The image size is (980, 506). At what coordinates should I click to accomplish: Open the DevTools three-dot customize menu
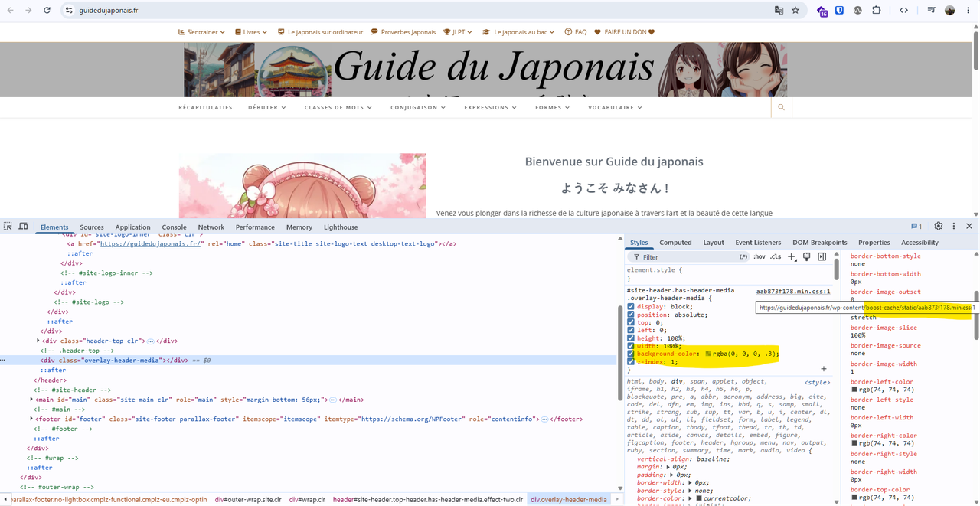coord(954,227)
